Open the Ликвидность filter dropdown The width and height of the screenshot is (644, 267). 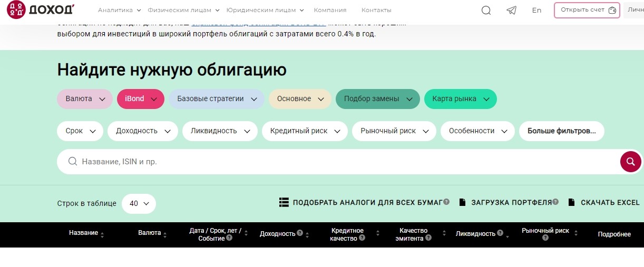[x=220, y=131]
